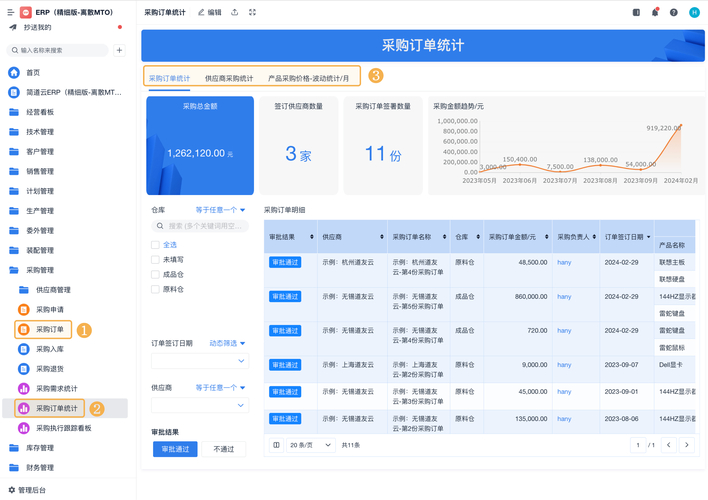Image resolution: width=708 pixels, height=500 pixels.
Task: Open the 抄送我的 paper plane icon
Action: pyautogui.click(x=14, y=28)
